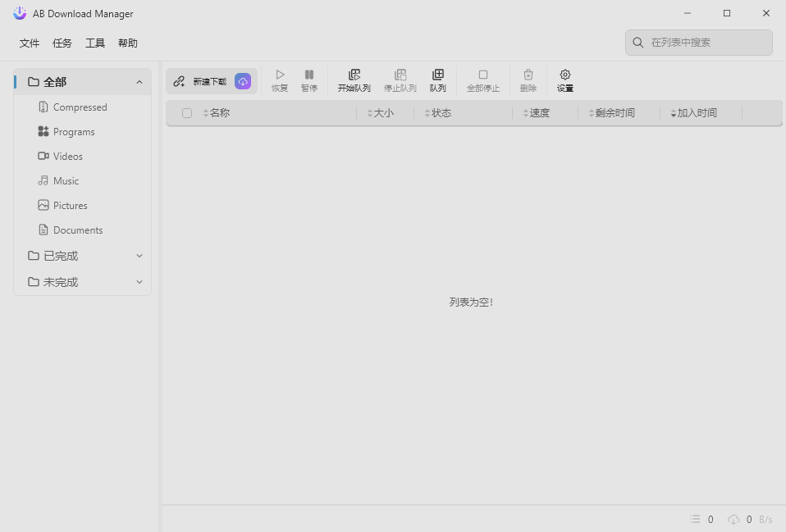786x532 pixels.
Task: Click the status bar download speed icon
Action: coord(733,520)
